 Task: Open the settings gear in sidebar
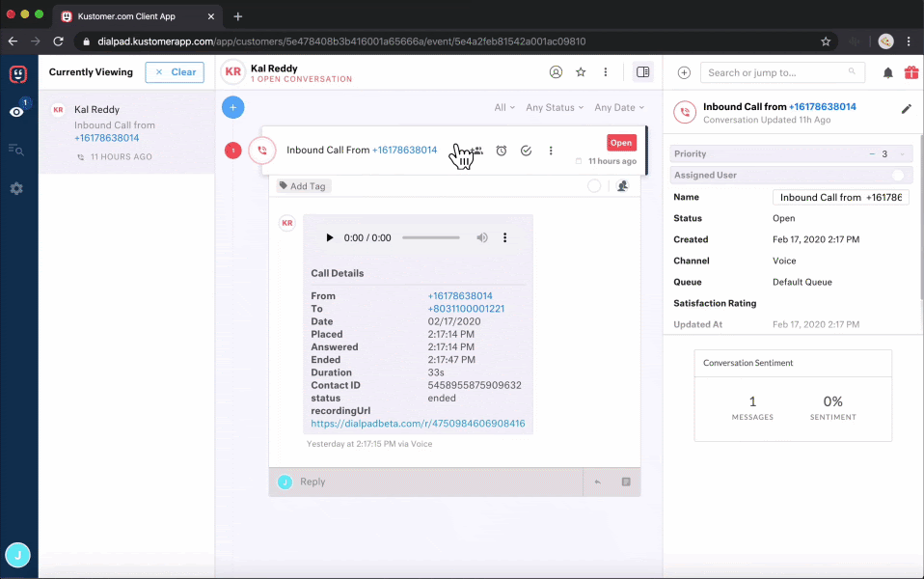coord(16,189)
